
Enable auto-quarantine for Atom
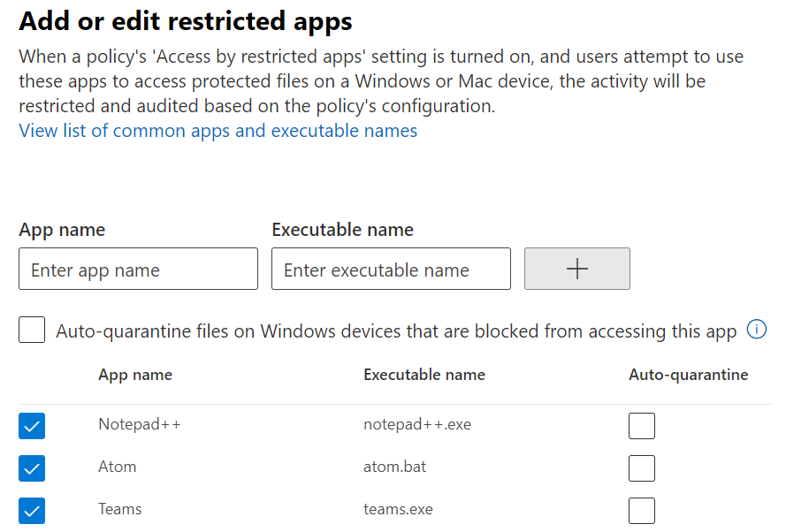click(642, 468)
